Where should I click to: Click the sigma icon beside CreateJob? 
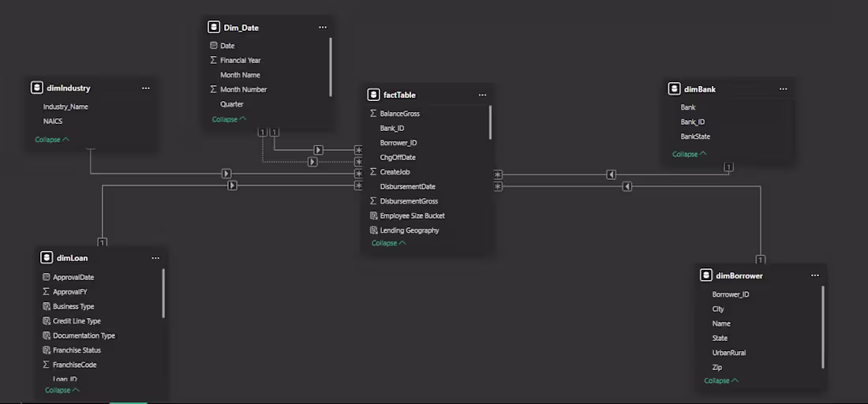point(373,171)
